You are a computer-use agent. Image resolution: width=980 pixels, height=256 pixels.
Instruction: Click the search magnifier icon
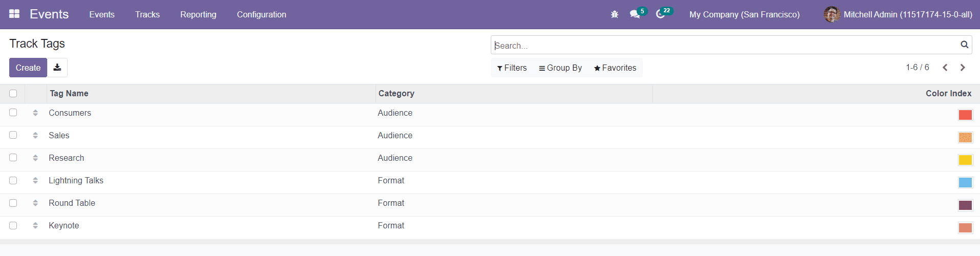[x=964, y=45]
